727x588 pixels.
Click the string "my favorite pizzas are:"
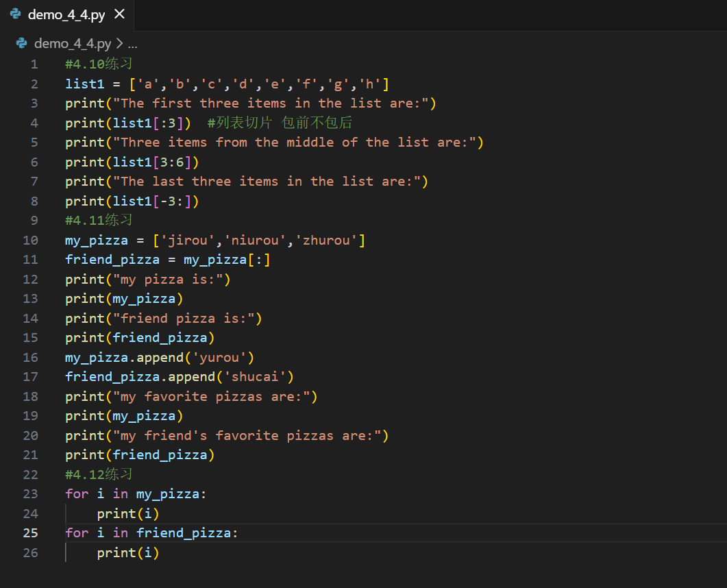point(212,397)
